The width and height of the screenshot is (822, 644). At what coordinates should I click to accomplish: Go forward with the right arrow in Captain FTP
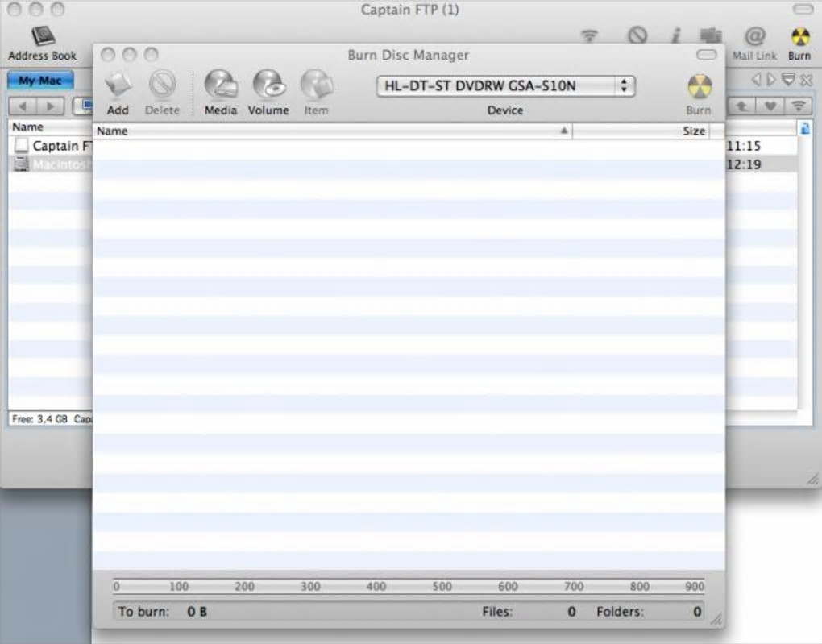(50, 106)
